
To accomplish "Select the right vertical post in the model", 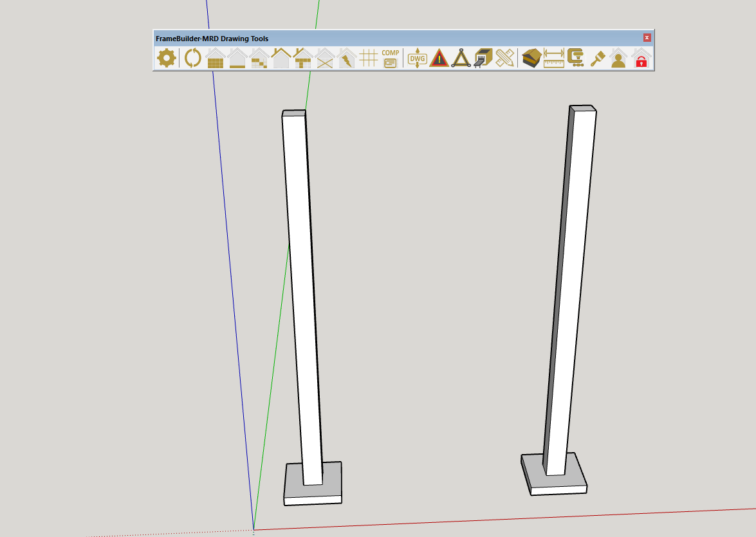I will point(569,289).
